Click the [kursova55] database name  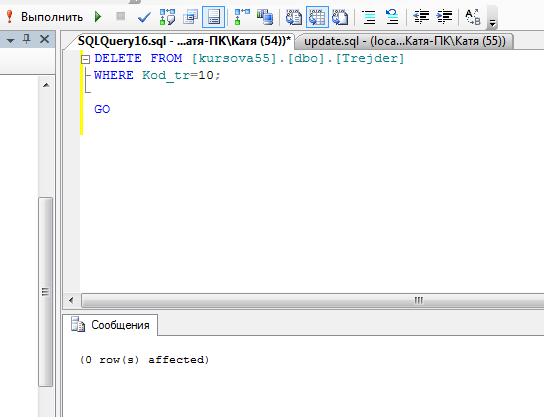point(234,58)
